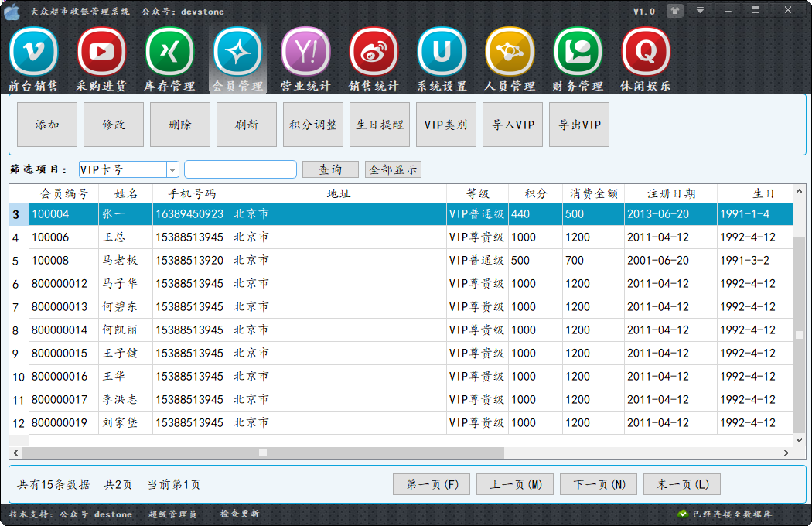
Task: Click the 修改 edit button
Action: tap(114, 125)
